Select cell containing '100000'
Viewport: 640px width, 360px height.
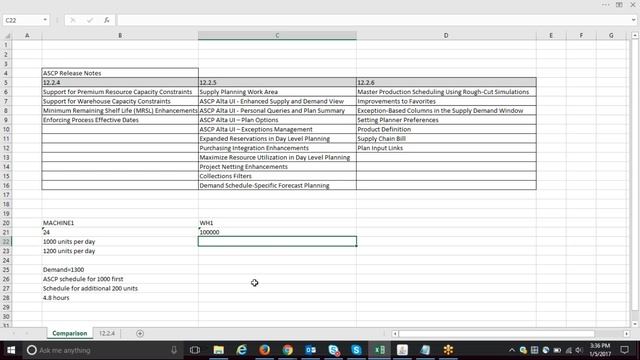click(x=277, y=232)
